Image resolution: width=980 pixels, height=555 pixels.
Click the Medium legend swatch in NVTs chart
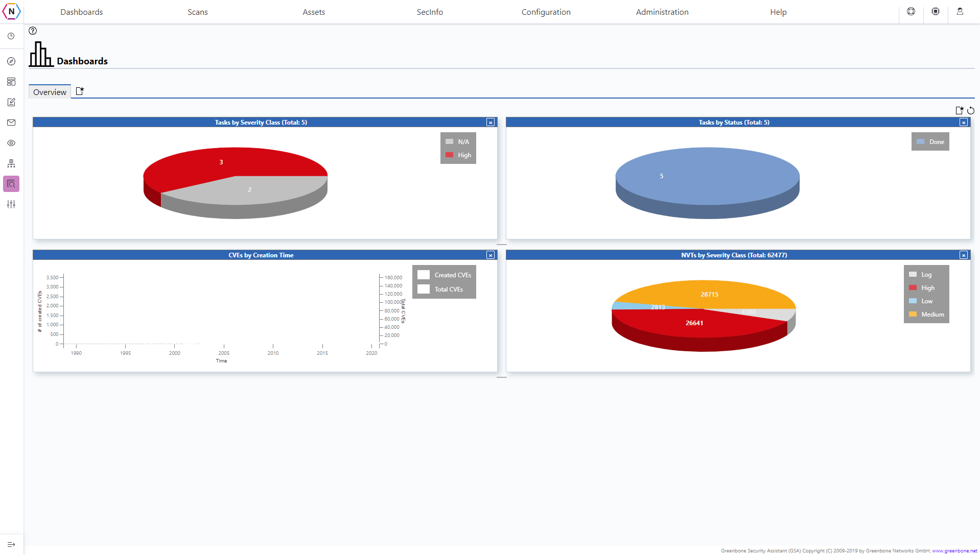click(x=913, y=315)
